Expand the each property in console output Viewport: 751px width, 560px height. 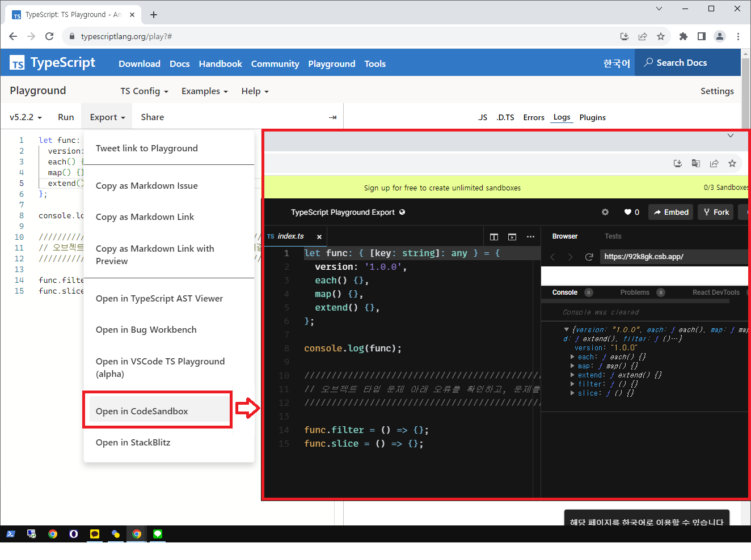[x=572, y=357]
